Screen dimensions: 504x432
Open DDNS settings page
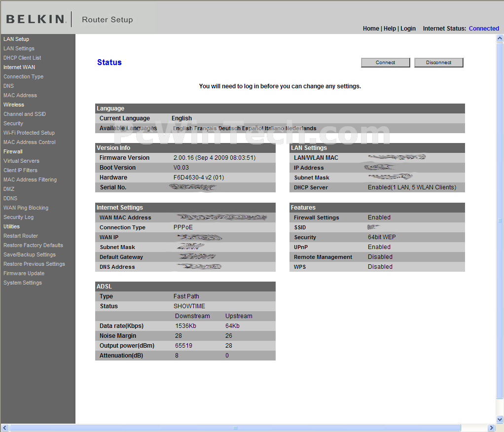pos(10,198)
